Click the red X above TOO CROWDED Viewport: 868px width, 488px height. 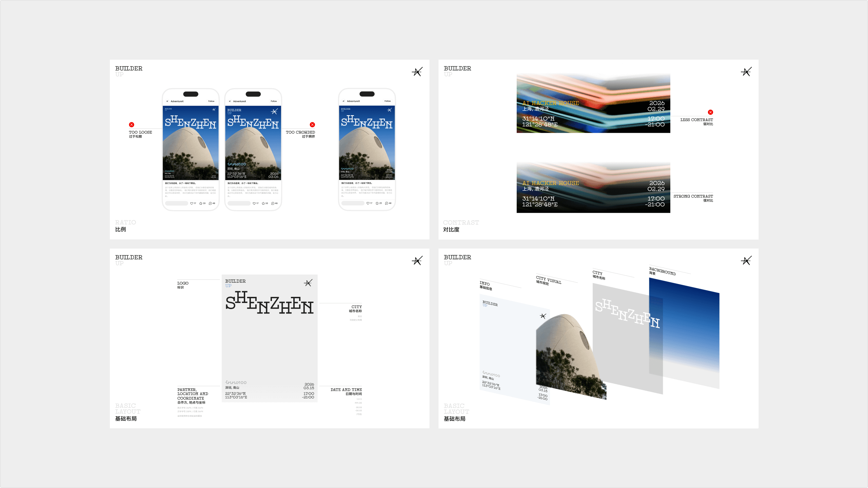(312, 125)
